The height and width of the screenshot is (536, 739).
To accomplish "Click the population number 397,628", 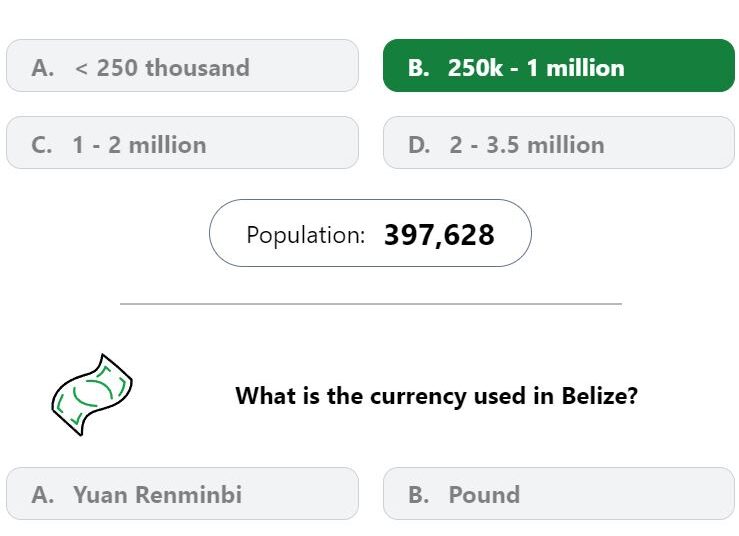I will click(x=439, y=235).
